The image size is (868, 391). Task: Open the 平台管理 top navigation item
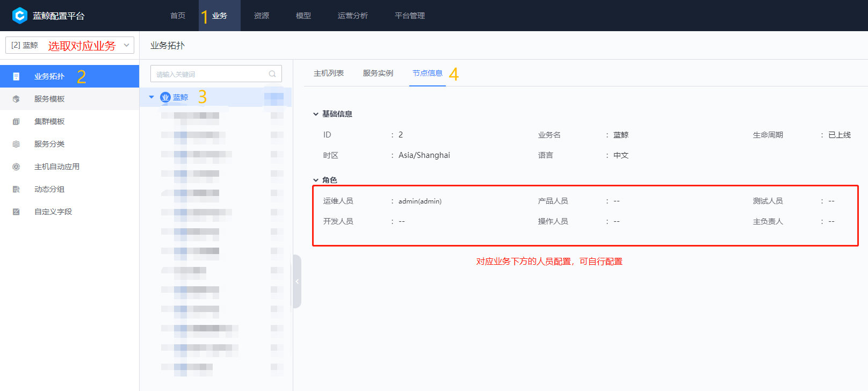coord(410,16)
